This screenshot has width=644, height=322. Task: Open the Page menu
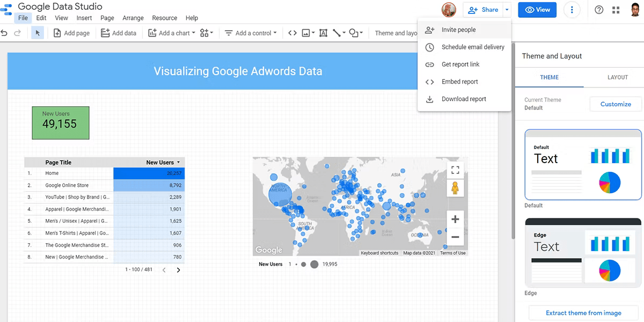coord(107,18)
